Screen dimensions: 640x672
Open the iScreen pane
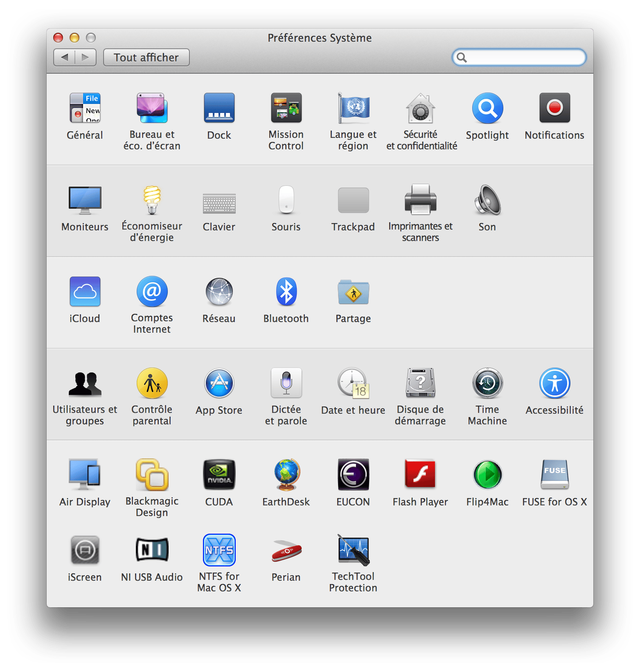85,550
